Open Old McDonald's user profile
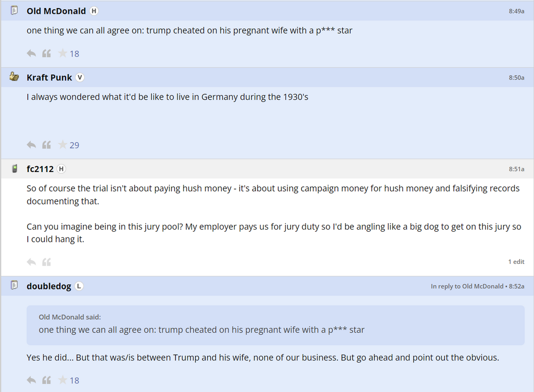Image resolution: width=534 pixels, height=392 pixels. click(x=56, y=11)
